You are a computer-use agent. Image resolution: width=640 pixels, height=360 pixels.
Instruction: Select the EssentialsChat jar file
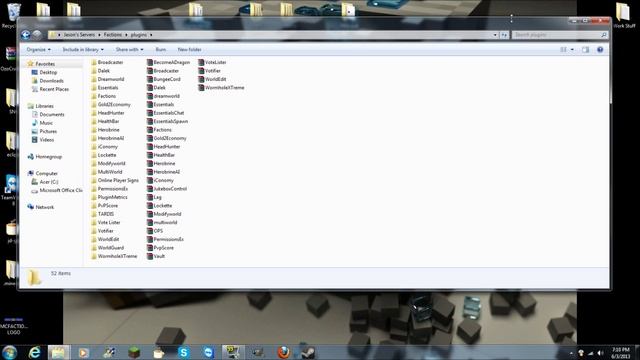pos(166,113)
